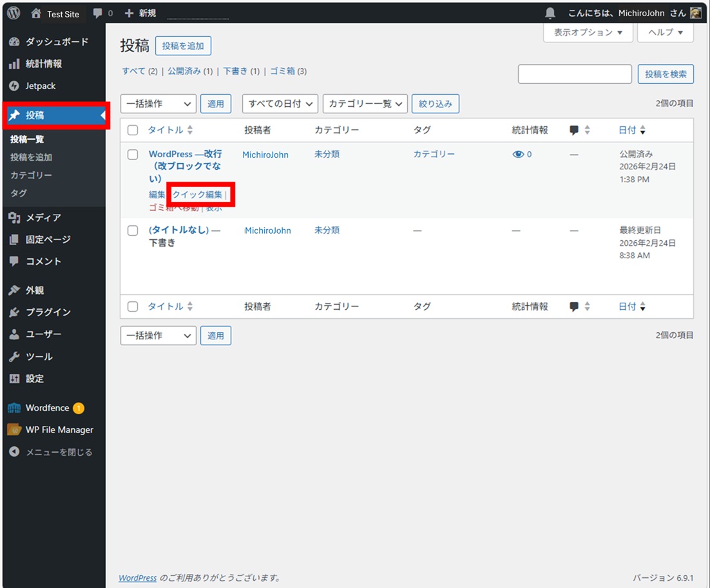Click the クイック編集 link
Image resolution: width=710 pixels, height=588 pixels.
(x=197, y=194)
